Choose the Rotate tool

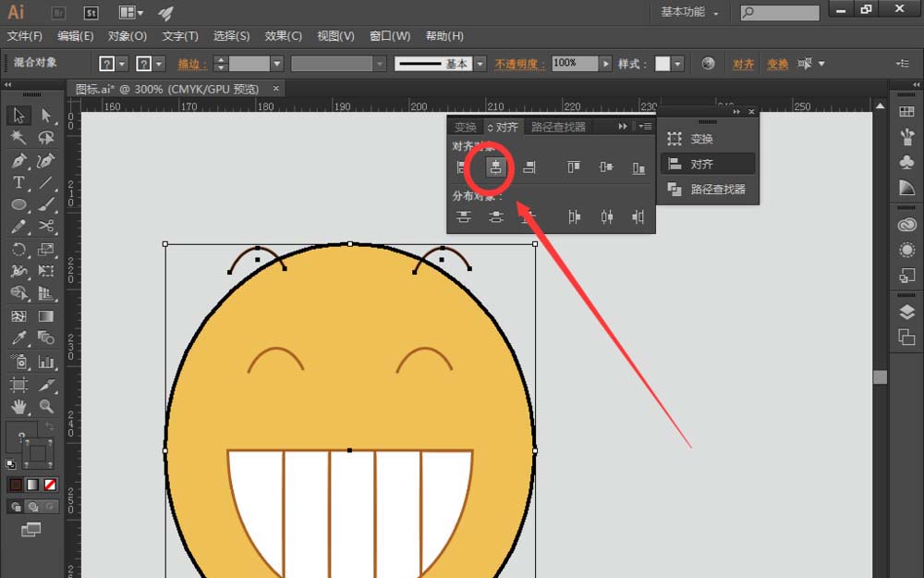18,250
